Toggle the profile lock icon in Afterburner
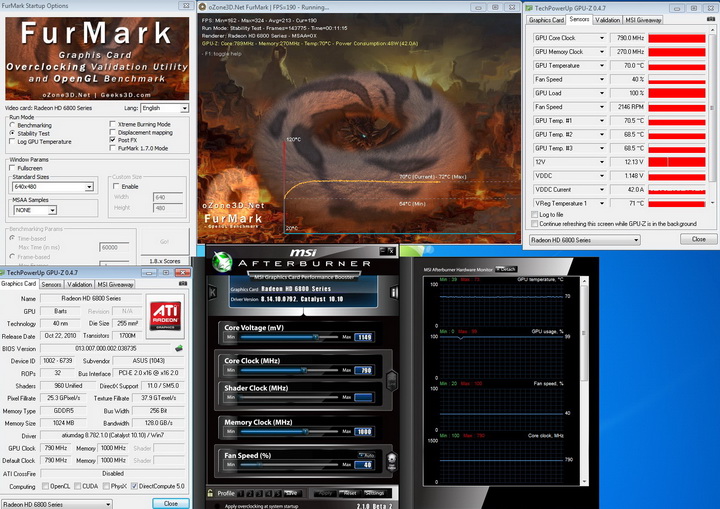This screenshot has width=720, height=509. pyautogui.click(x=210, y=493)
